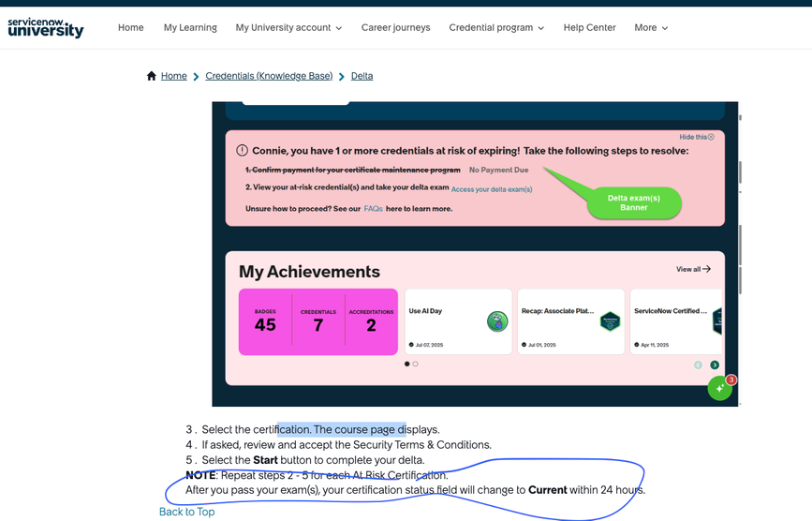Open the ServiceNow University logo

(x=46, y=28)
